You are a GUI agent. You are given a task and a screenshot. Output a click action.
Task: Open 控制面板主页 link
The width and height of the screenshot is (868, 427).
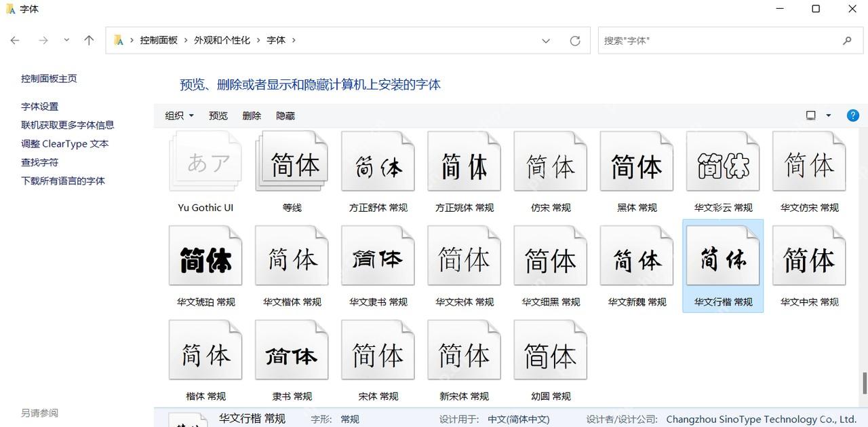[x=49, y=79]
